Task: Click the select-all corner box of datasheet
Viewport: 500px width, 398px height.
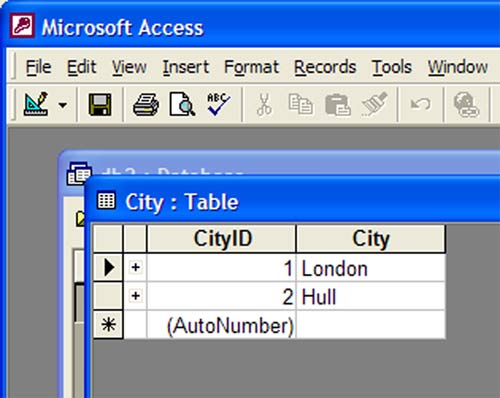Action: point(108,239)
